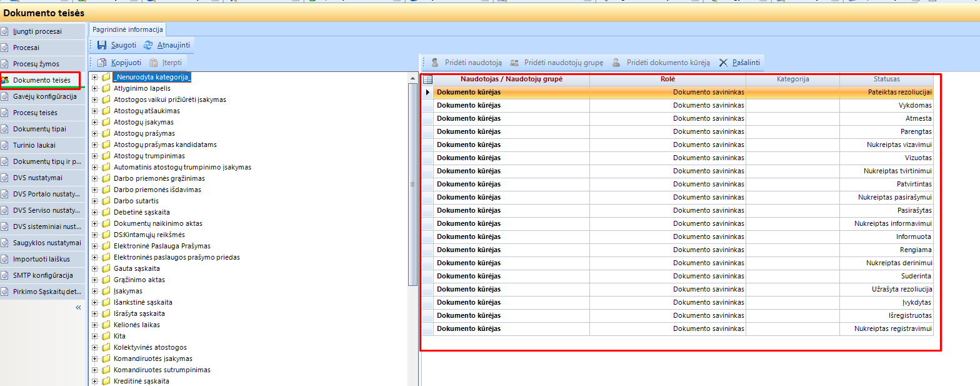Click the folder icon of Atlyginimo lapelis
Image resolution: width=980 pixels, height=386 pixels.
tap(106, 88)
